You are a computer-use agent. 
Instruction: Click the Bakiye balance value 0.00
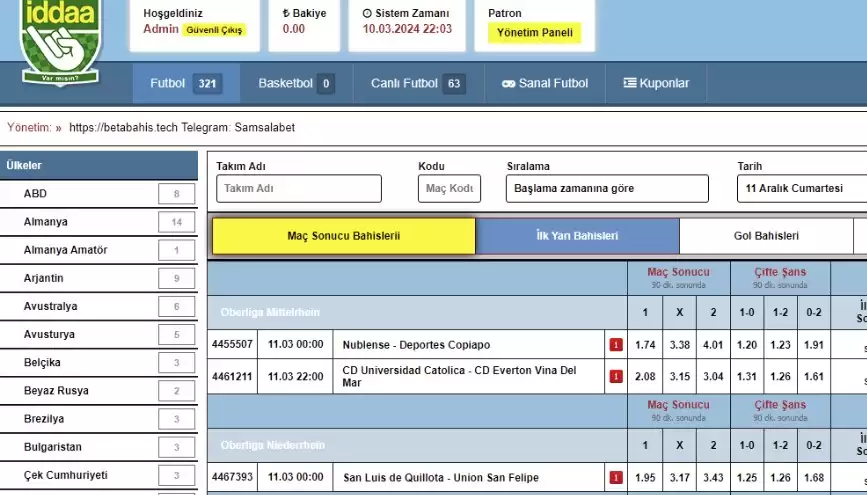point(294,29)
